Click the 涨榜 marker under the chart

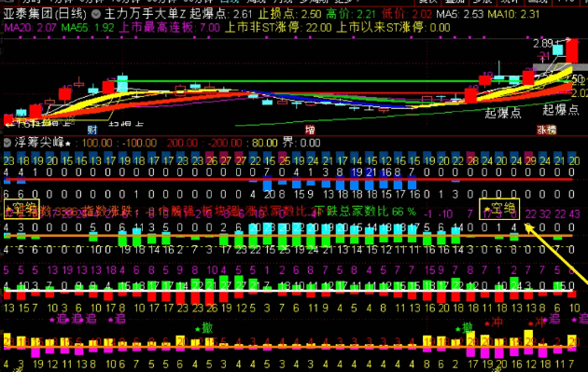[546, 130]
